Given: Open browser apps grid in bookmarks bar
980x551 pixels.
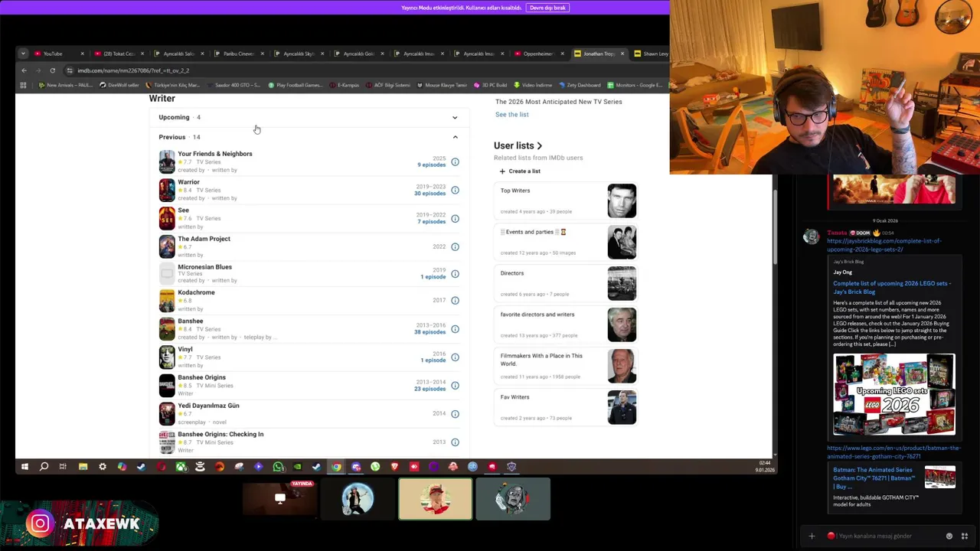Looking at the screenshot, I should pos(23,85).
